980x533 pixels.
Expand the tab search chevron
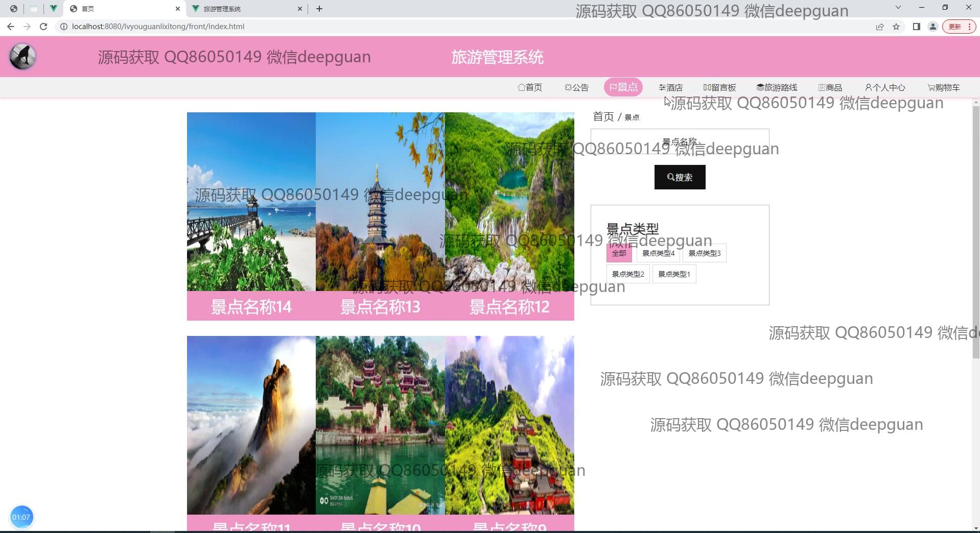pyautogui.click(x=898, y=8)
